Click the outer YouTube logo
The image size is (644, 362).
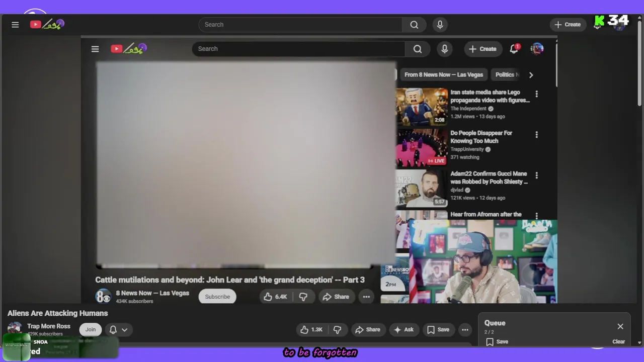click(x=47, y=24)
